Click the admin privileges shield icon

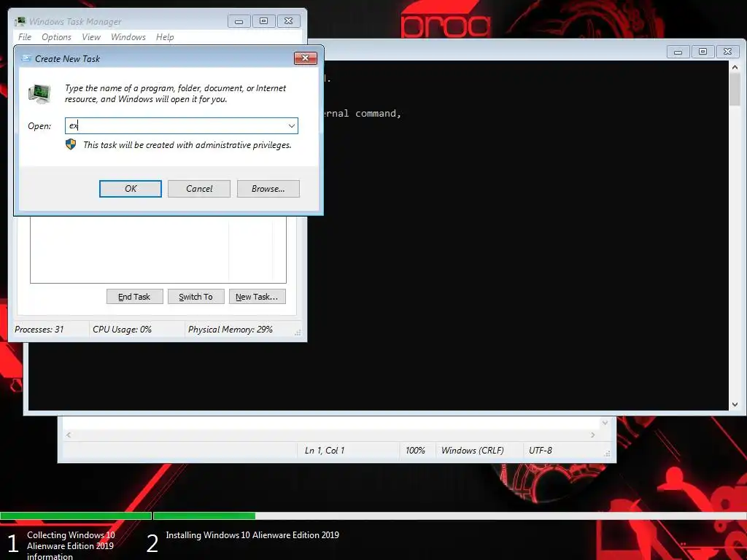tap(71, 144)
